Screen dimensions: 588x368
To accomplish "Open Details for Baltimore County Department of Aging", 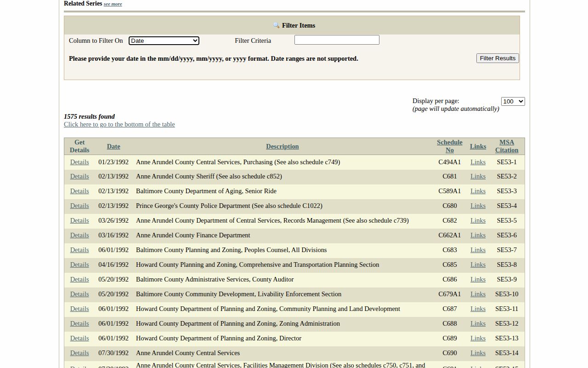I will click(x=79, y=191).
